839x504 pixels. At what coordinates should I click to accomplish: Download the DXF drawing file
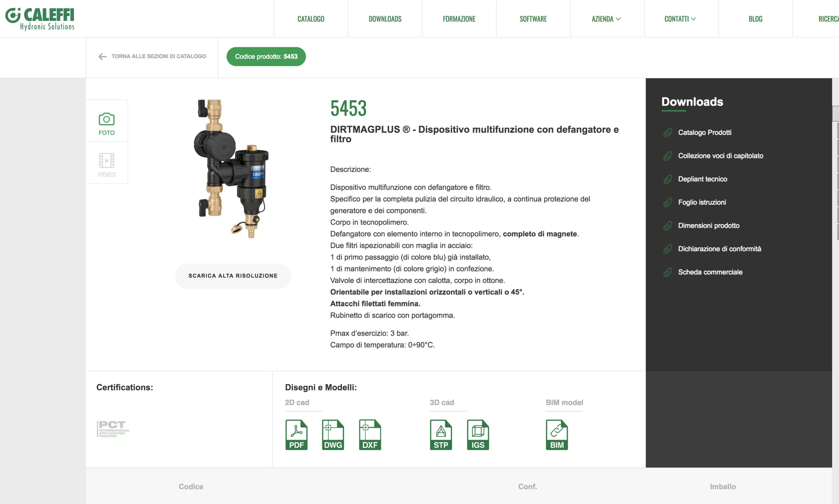[x=370, y=434]
